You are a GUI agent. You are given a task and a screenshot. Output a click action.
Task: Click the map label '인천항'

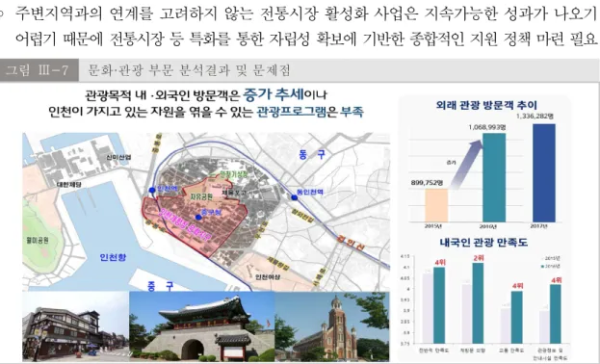click(x=113, y=257)
